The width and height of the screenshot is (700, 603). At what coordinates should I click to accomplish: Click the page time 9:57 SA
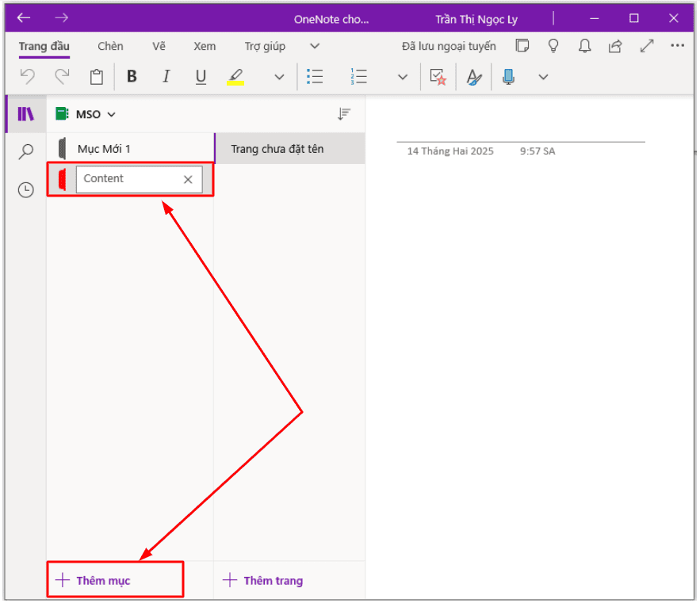(537, 151)
